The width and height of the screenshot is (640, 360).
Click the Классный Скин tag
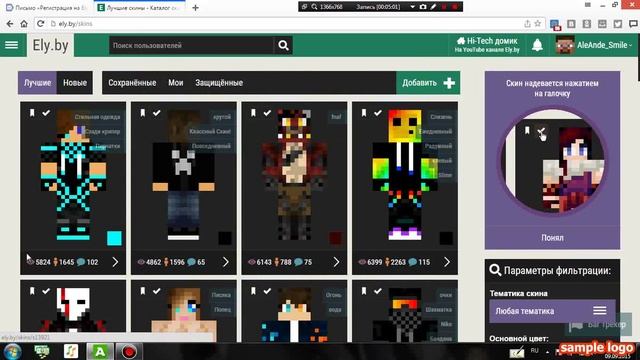(210, 131)
